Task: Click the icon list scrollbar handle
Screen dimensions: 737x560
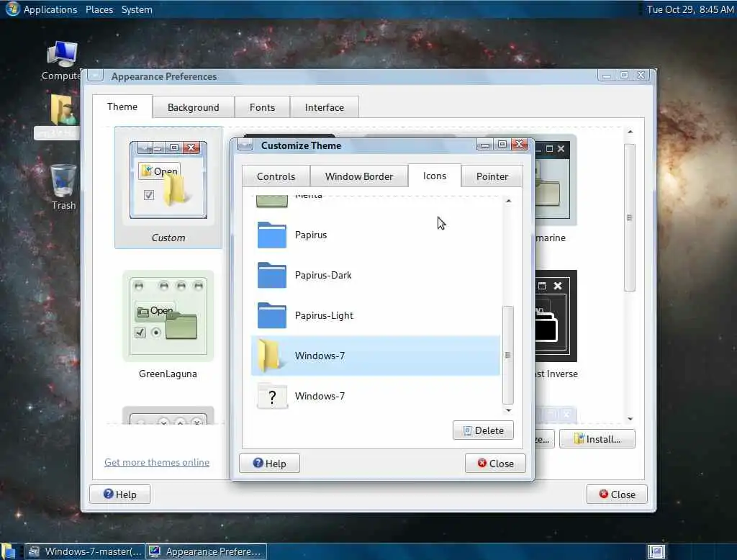Action: (x=507, y=355)
